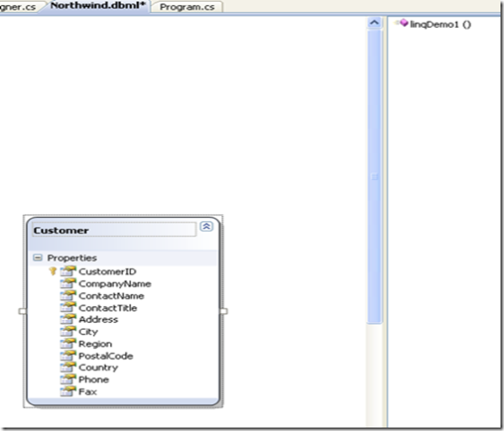This screenshot has width=504, height=431.
Task: Click the column icon next to PostalCode
Action: coord(68,356)
